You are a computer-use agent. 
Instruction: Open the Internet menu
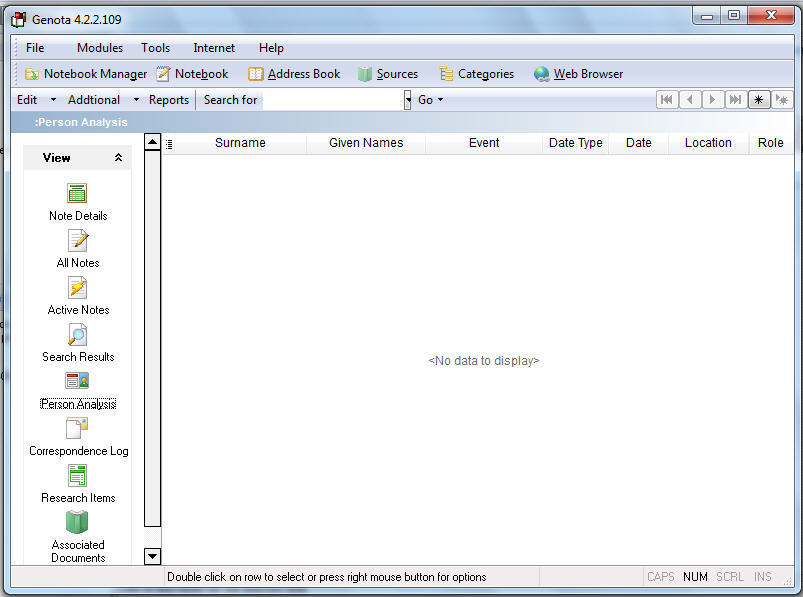(x=214, y=48)
